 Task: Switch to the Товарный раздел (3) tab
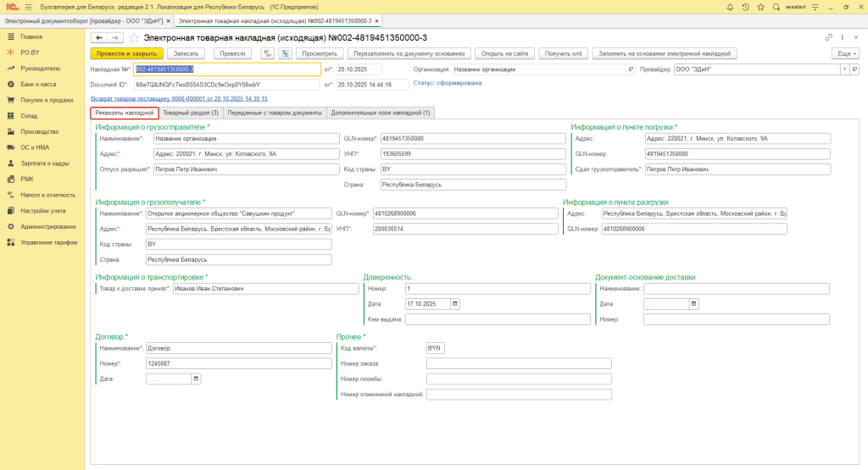point(191,113)
